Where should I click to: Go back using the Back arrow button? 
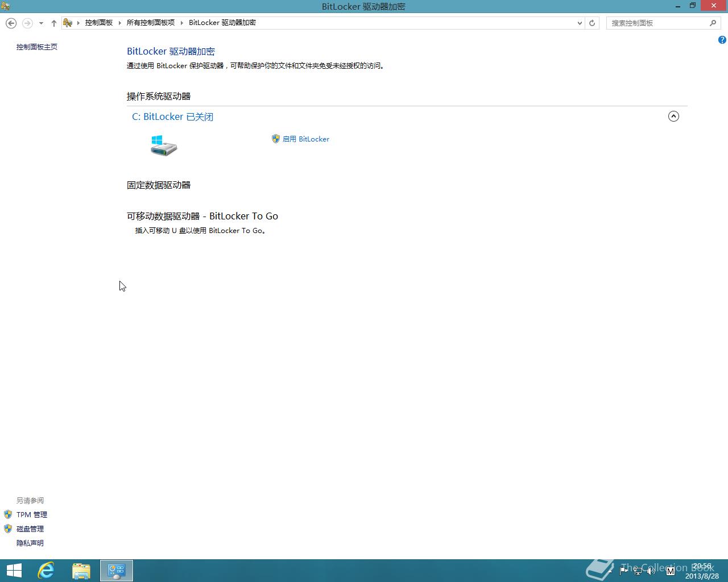pyautogui.click(x=11, y=23)
